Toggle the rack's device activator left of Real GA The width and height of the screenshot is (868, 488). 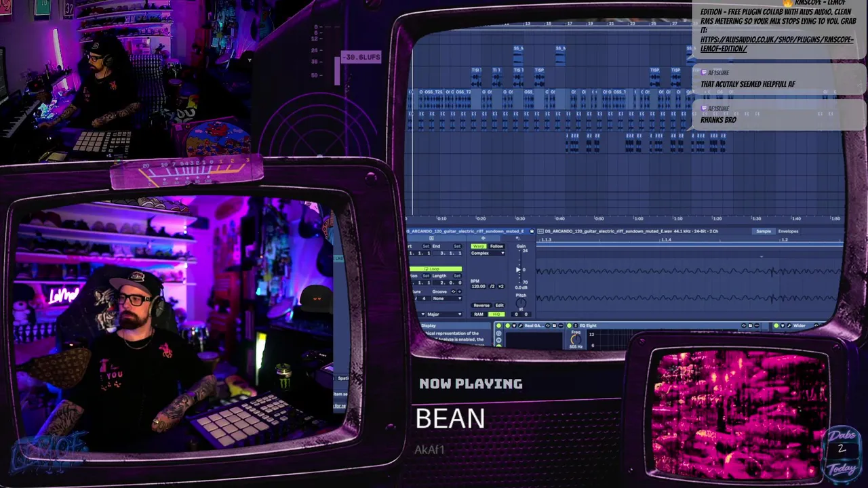coord(498,325)
